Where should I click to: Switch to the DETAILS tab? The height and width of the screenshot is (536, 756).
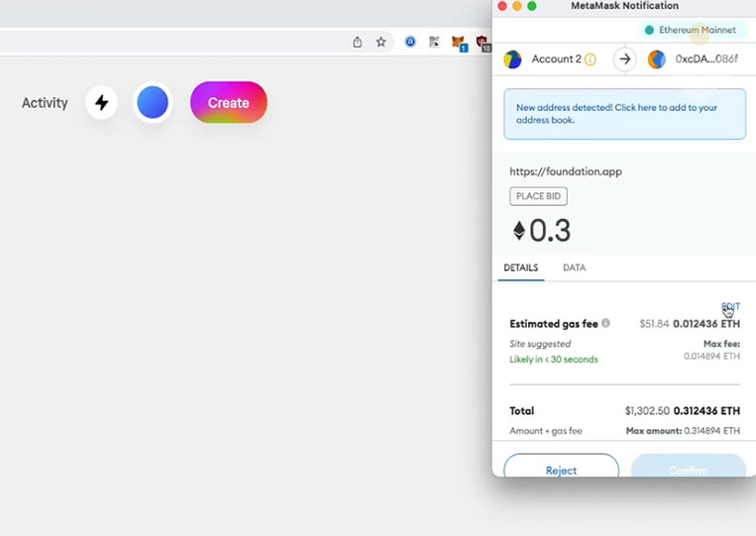coord(521,268)
